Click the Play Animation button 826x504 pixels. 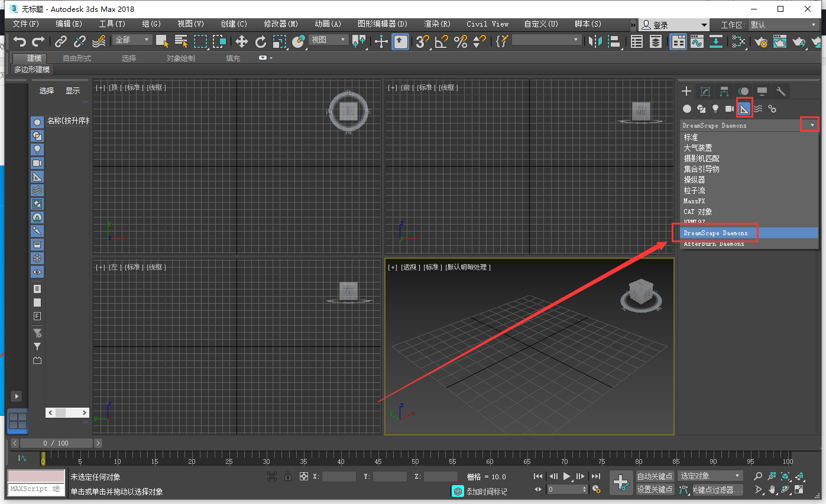(567, 476)
